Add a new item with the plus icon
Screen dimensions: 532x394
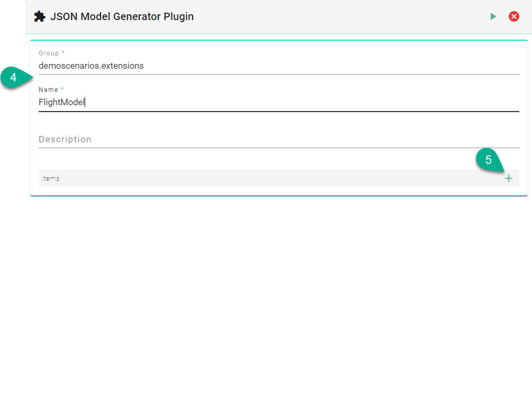click(509, 179)
